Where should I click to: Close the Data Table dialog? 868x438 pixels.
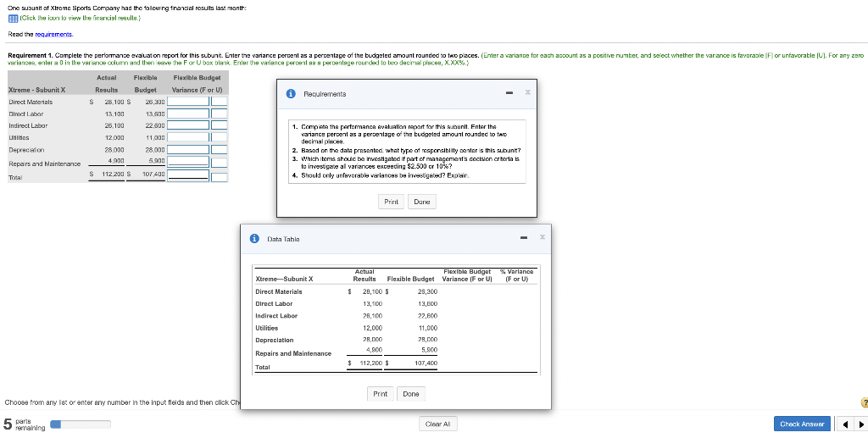click(542, 238)
